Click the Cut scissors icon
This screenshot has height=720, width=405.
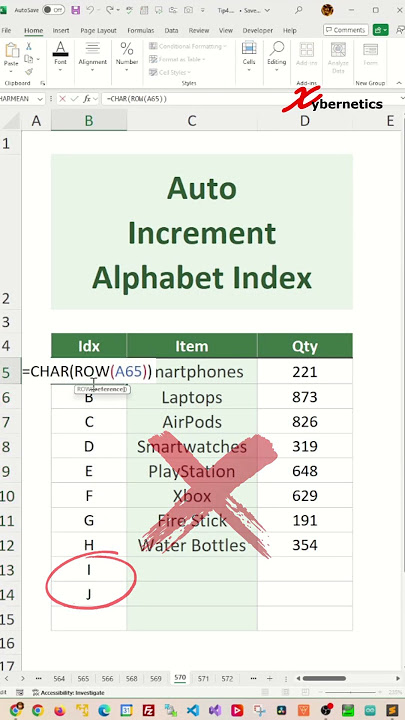point(28,46)
